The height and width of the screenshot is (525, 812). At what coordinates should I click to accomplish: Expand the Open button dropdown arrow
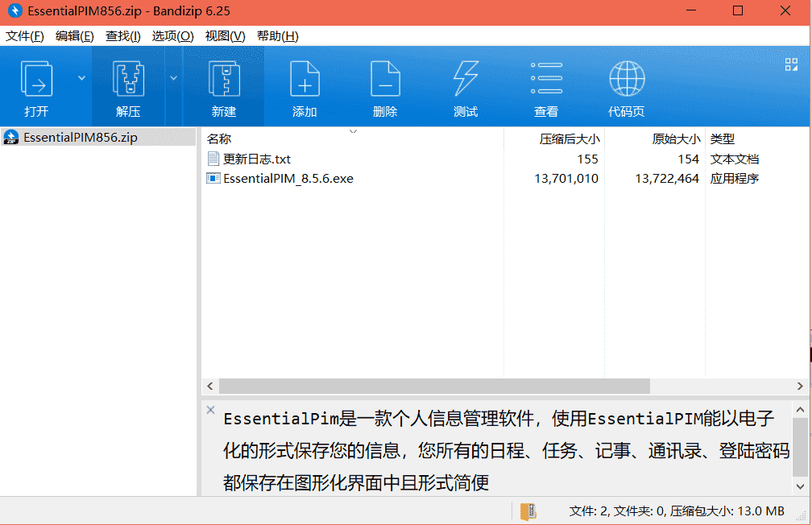[81, 78]
